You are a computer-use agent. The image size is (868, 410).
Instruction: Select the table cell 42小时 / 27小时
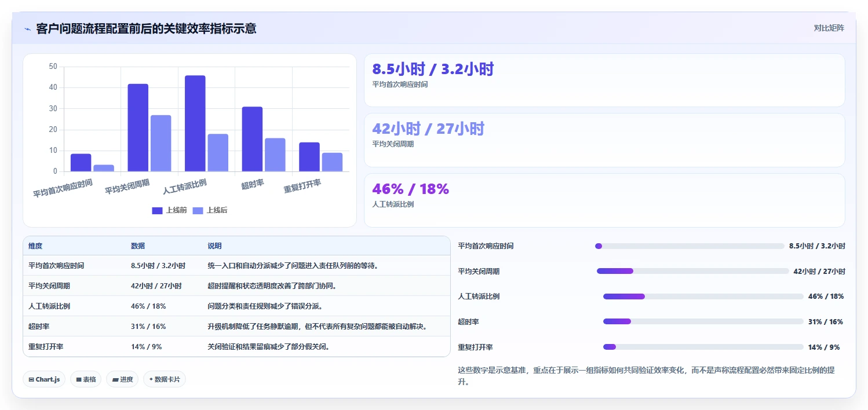(x=156, y=286)
